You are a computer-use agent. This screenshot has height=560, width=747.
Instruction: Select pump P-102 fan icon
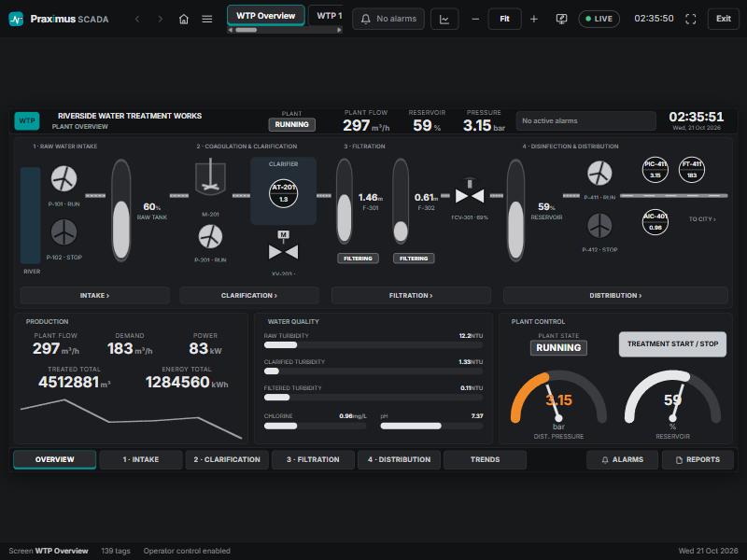coord(63,232)
